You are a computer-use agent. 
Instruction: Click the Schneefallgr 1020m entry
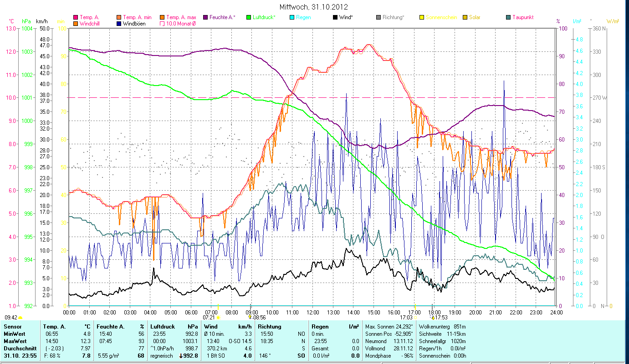tap(442, 341)
